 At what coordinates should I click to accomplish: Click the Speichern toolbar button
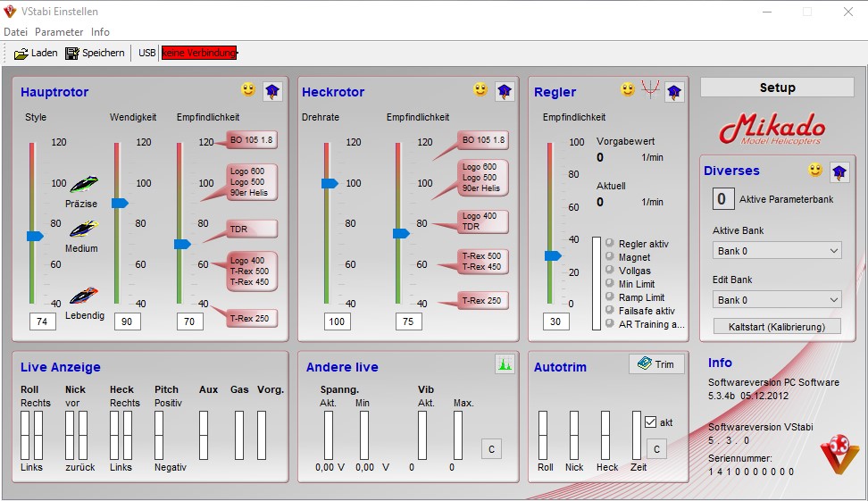95,53
